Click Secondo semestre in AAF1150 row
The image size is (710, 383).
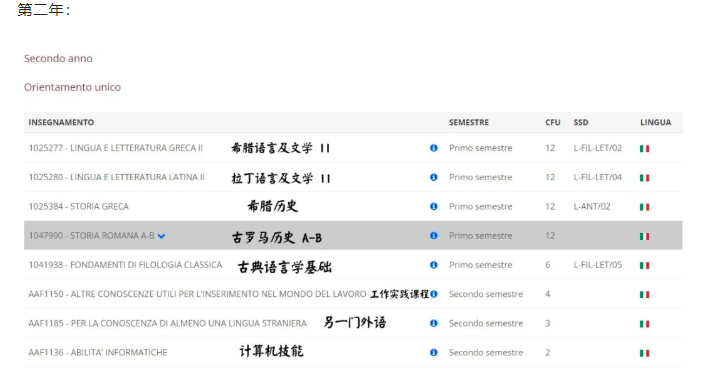(486, 294)
